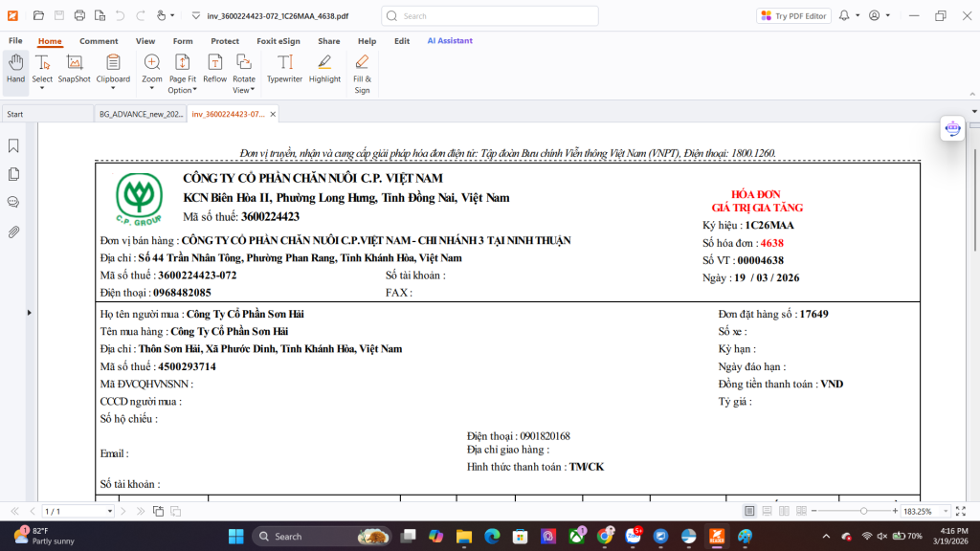The image size is (980, 551).
Task: Open the Fill & Sign tool
Action: (362, 73)
